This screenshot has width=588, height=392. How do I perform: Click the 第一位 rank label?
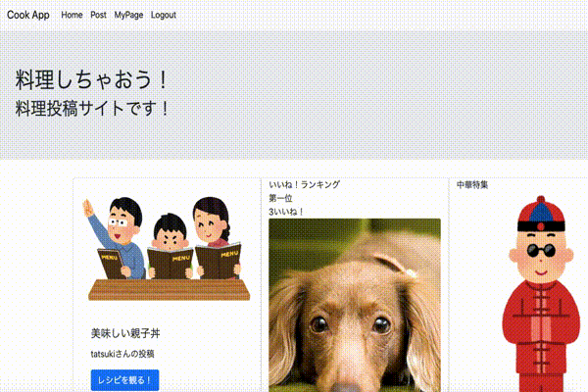pos(280,198)
